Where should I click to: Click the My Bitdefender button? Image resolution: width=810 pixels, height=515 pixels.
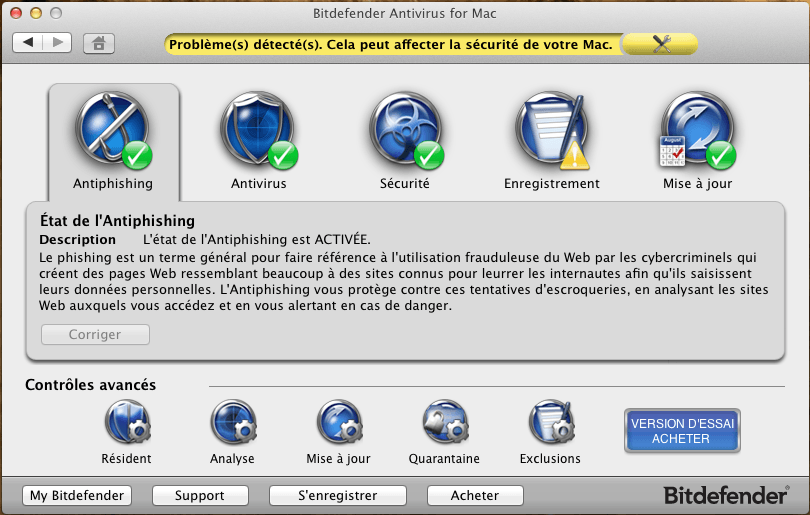pyautogui.click(x=76, y=496)
